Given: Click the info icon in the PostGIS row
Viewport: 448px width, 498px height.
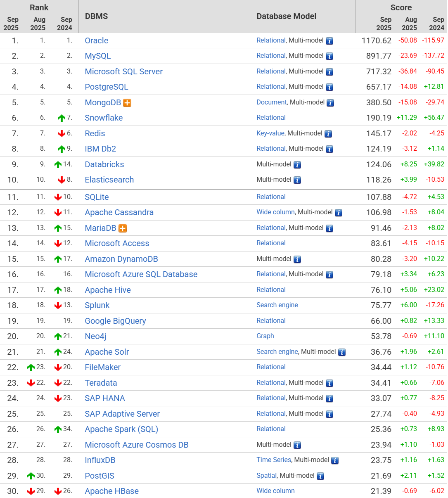Looking at the screenshot, I should [320, 476].
